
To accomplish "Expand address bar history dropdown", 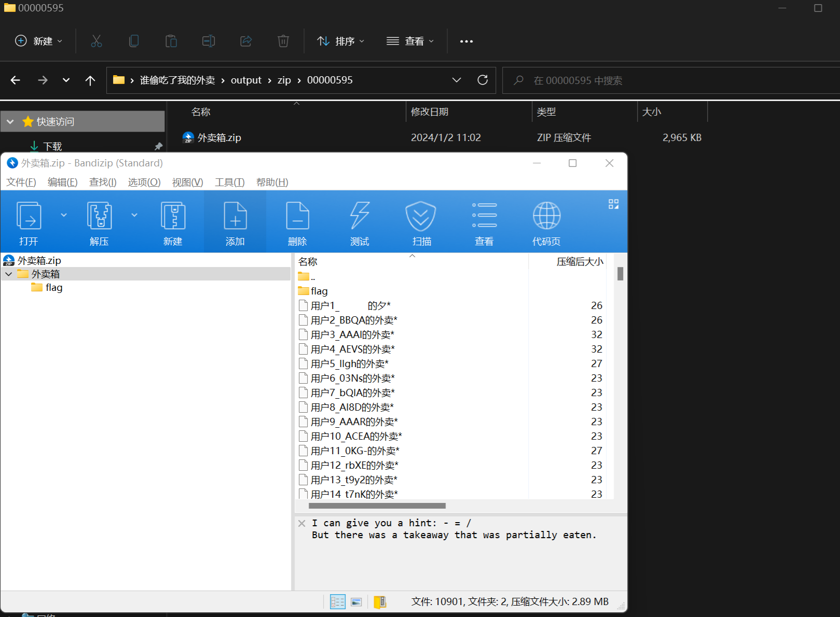I will [x=457, y=80].
